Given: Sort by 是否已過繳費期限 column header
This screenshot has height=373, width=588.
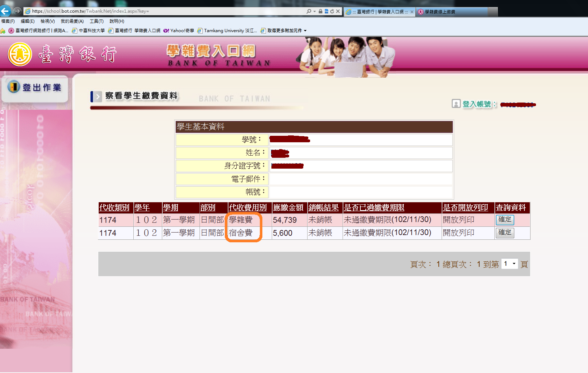Looking at the screenshot, I should coord(374,208).
